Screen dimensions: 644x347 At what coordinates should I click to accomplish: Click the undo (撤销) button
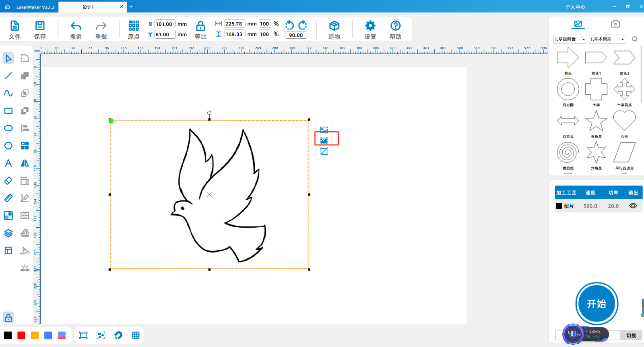(x=76, y=30)
